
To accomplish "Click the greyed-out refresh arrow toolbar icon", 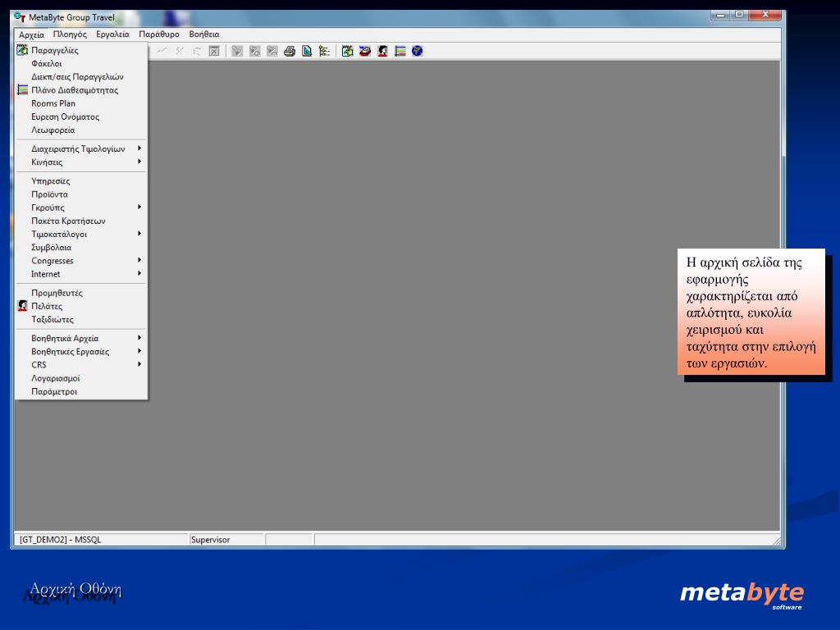I will pos(197,52).
